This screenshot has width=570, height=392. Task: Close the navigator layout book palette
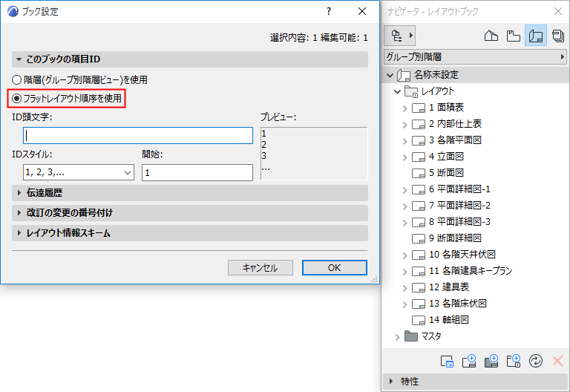(558, 11)
